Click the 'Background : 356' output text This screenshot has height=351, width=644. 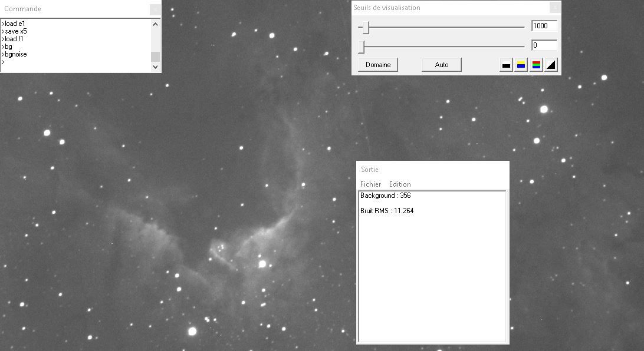385,196
